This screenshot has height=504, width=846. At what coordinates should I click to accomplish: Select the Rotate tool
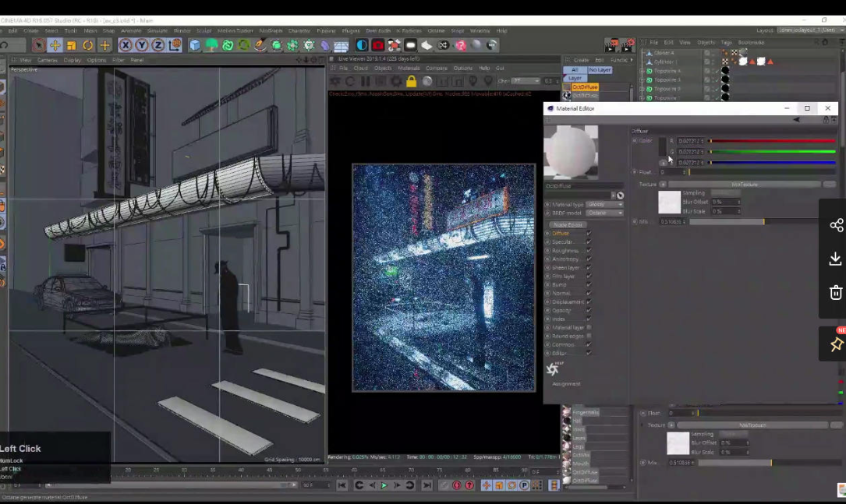87,45
